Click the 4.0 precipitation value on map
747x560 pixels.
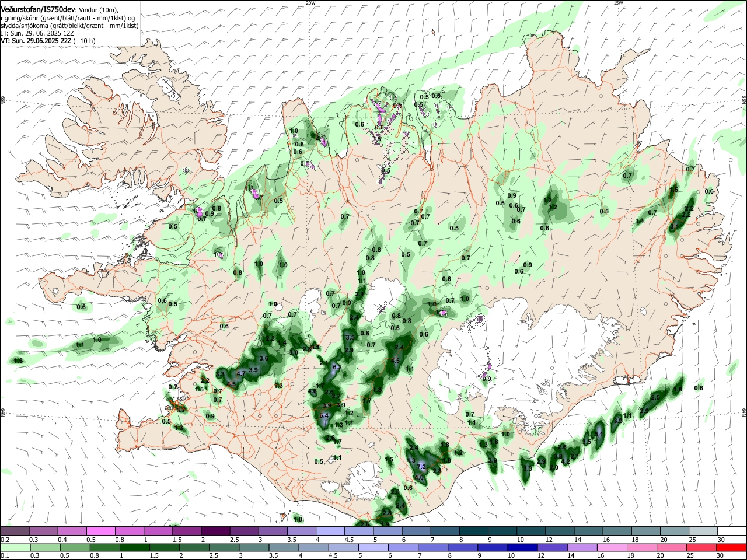point(418,477)
